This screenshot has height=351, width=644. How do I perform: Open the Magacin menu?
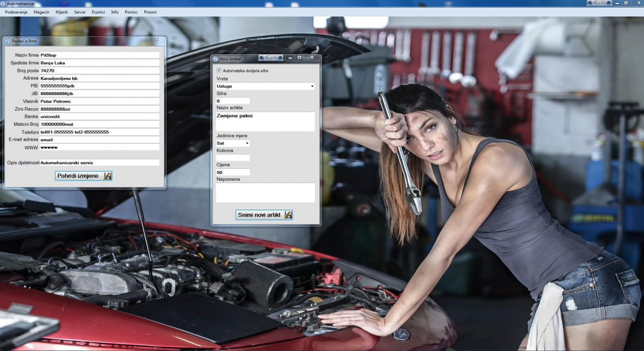point(41,12)
